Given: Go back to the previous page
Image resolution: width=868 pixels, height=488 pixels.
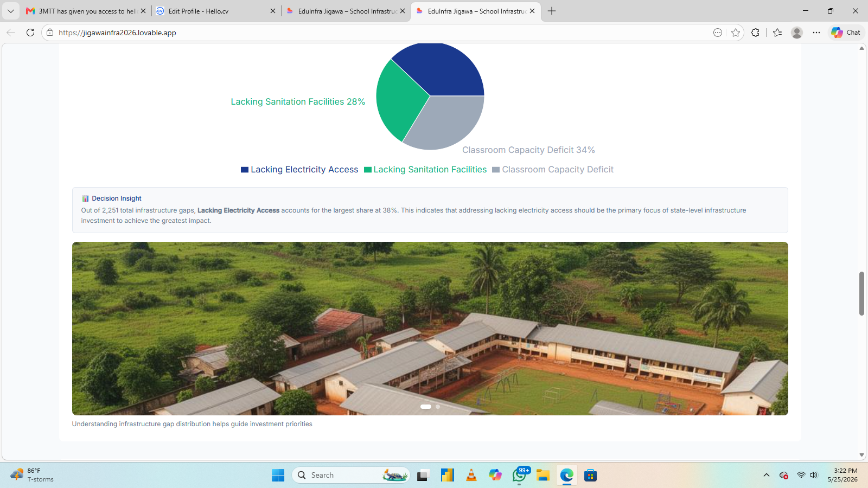Looking at the screenshot, I should pyautogui.click(x=11, y=33).
